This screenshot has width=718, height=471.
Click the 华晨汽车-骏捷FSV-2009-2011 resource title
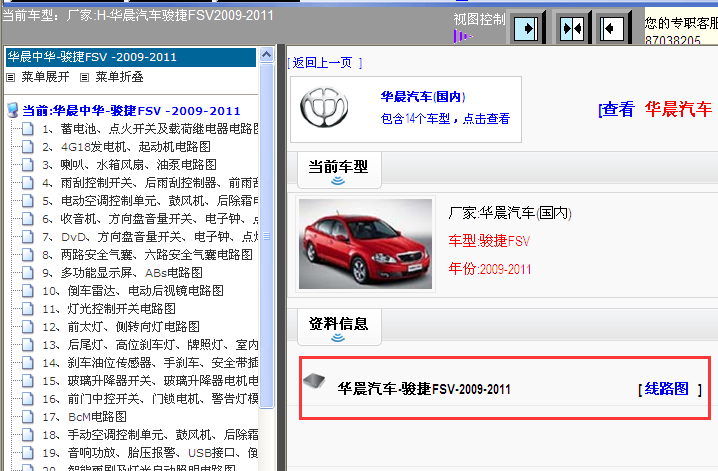click(424, 389)
